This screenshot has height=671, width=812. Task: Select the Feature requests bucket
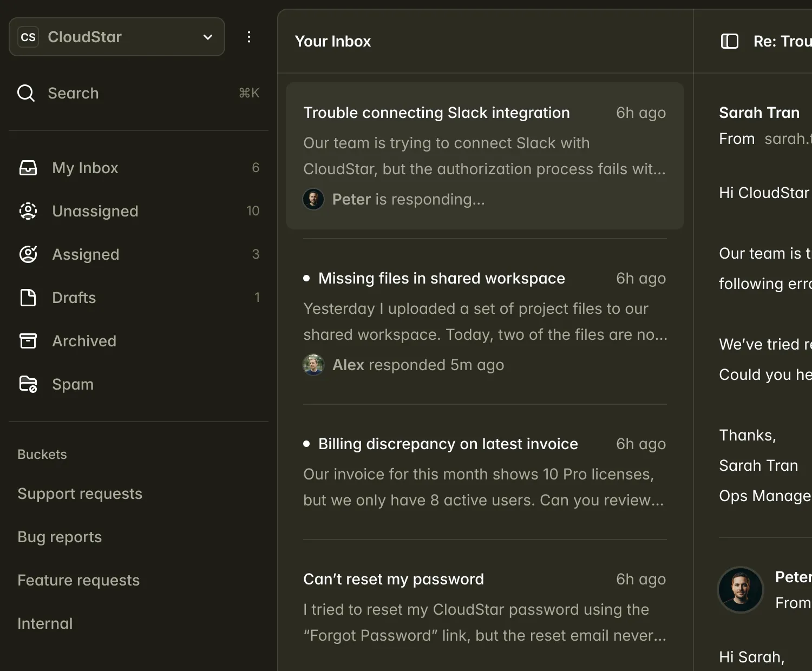[x=78, y=580]
